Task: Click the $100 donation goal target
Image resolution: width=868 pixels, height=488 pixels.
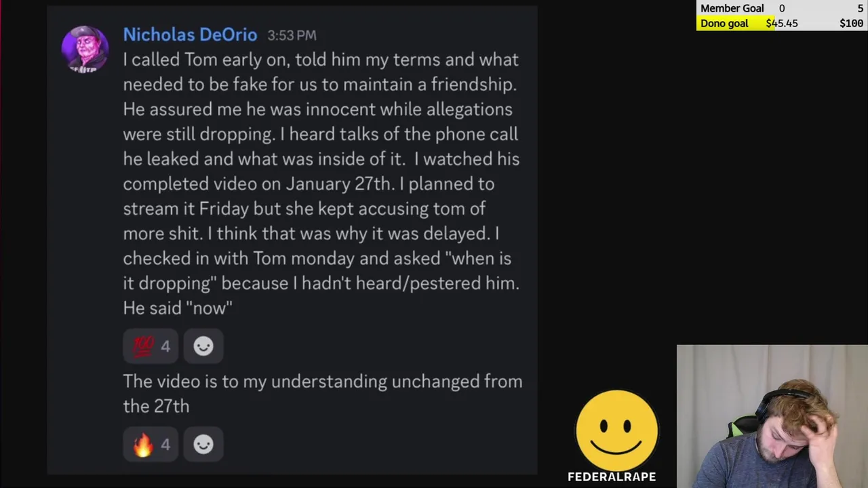Action: click(851, 23)
